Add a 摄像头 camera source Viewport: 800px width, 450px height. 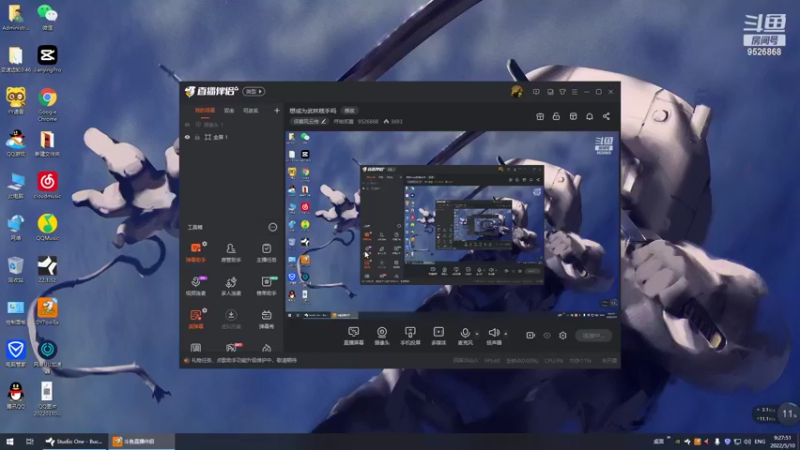click(382, 336)
